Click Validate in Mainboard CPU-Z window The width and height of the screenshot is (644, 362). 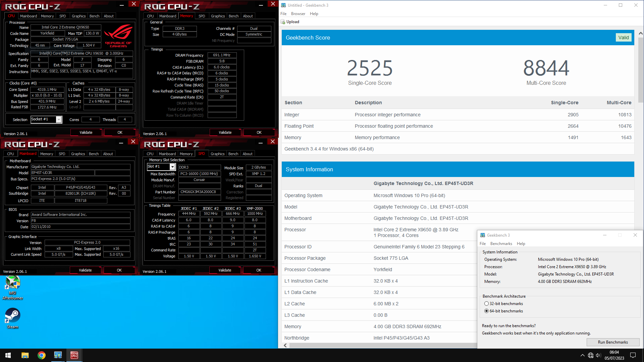tap(85, 270)
